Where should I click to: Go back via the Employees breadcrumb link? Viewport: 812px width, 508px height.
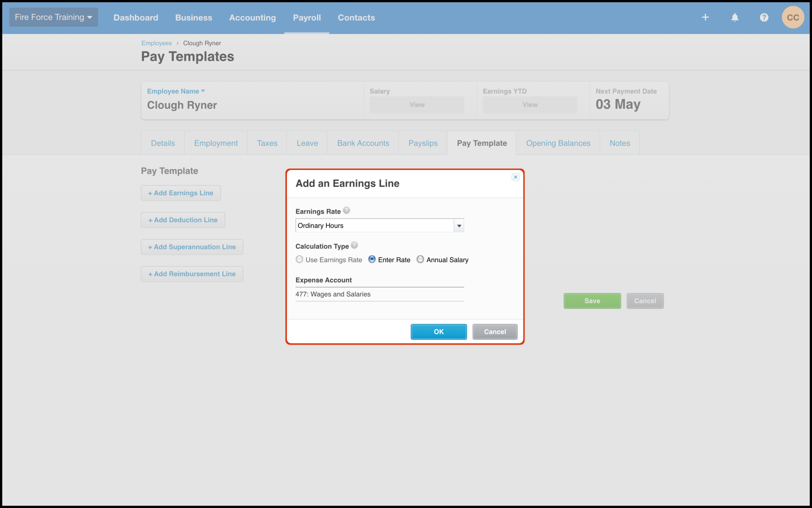point(156,43)
